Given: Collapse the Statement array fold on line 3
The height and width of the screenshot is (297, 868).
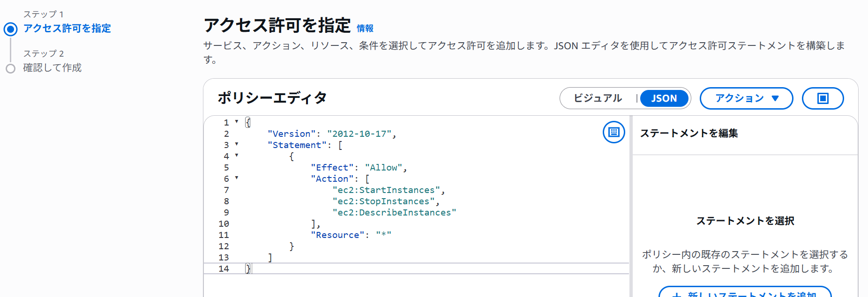Looking at the screenshot, I should point(237,144).
